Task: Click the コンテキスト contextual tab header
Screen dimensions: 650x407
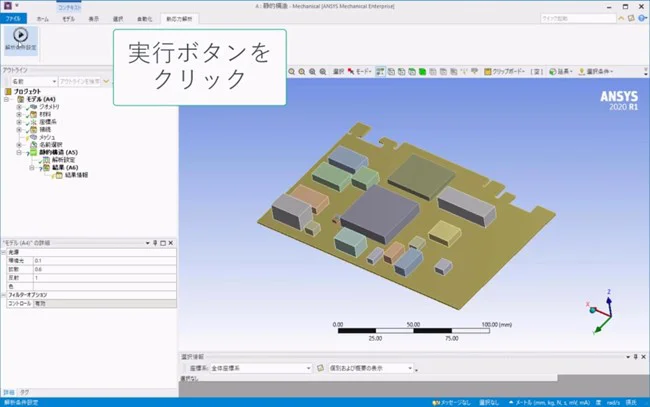Action: 69,7
